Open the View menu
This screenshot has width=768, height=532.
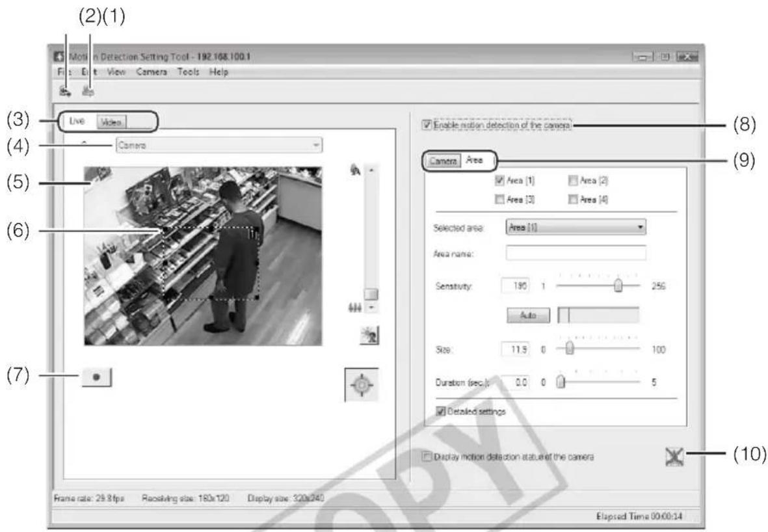pyautogui.click(x=116, y=72)
